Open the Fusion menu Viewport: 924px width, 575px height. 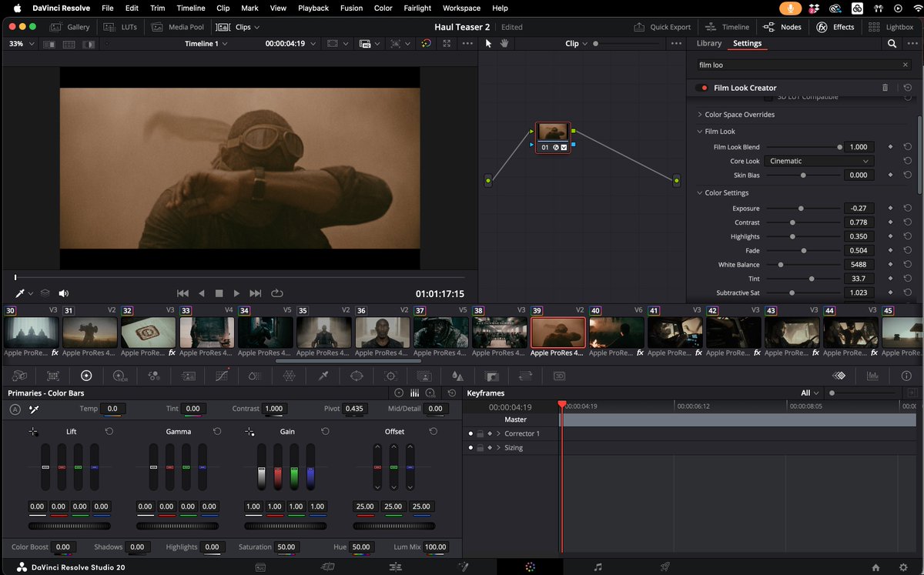(351, 8)
